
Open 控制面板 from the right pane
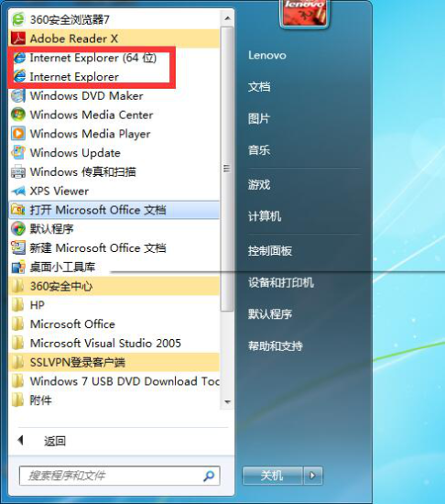click(270, 251)
